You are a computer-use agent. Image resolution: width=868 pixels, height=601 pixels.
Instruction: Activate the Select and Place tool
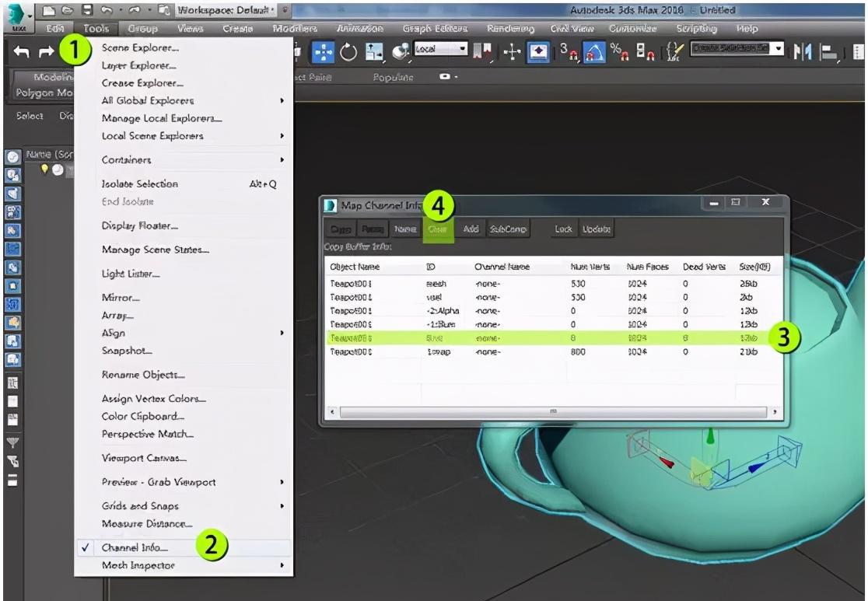tap(400, 52)
